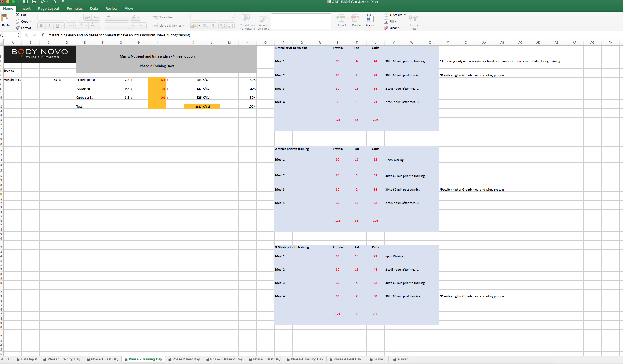Open the Data ribbon tab
Screen dimensions: 623x364
click(x=94, y=8)
